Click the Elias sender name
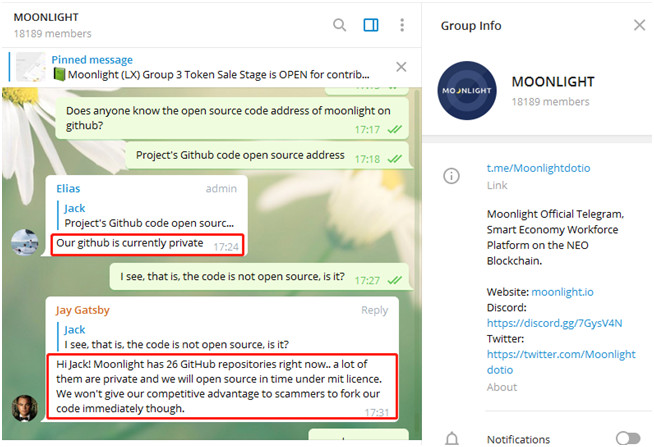654x447 pixels. 68,188
